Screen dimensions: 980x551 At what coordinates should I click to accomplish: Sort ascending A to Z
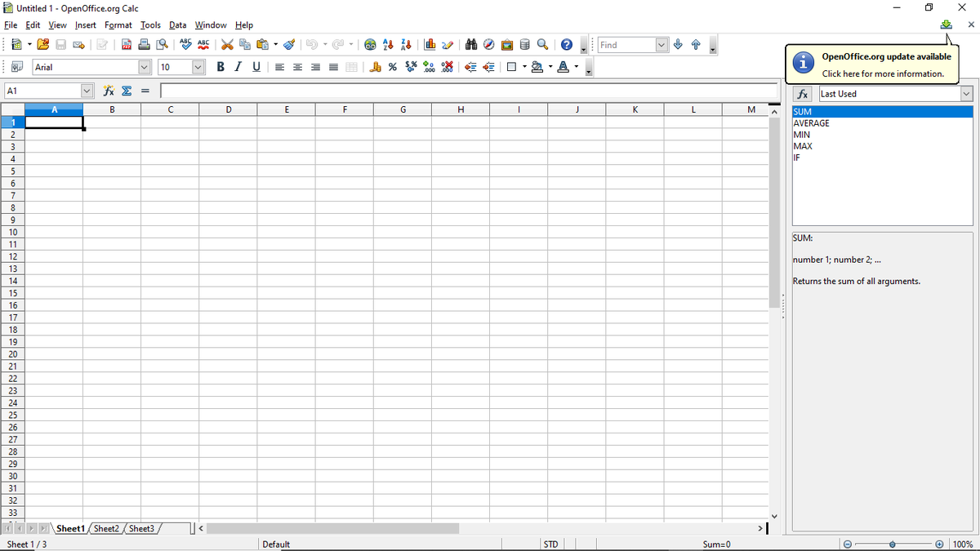pyautogui.click(x=389, y=45)
